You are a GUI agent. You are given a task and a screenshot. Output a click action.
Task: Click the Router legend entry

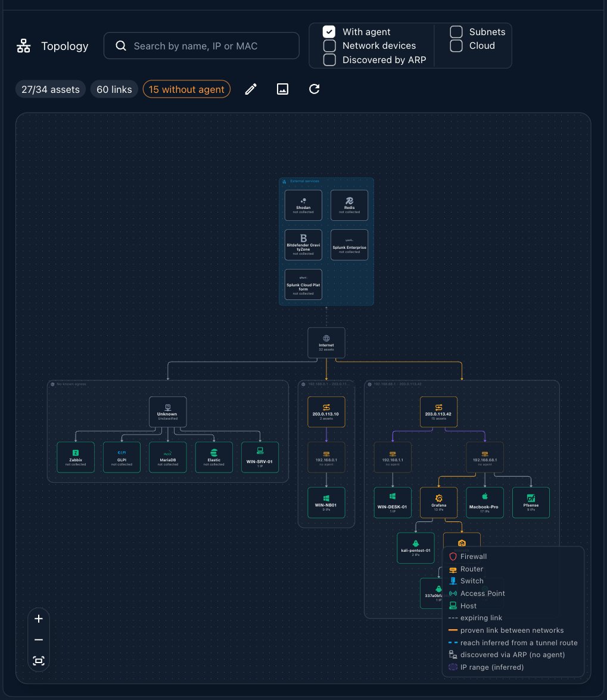pos(466,569)
